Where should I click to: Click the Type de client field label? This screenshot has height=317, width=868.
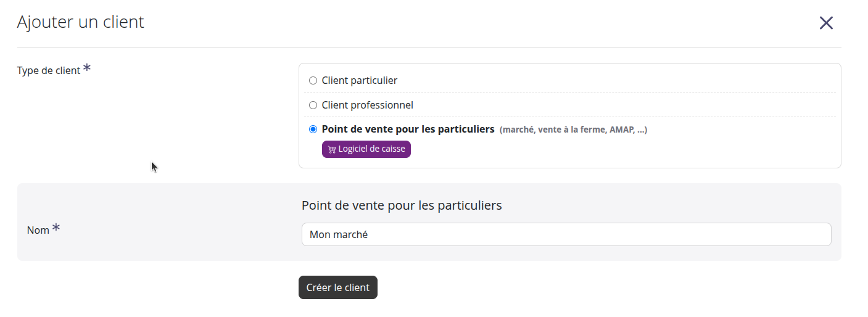pyautogui.click(x=49, y=71)
